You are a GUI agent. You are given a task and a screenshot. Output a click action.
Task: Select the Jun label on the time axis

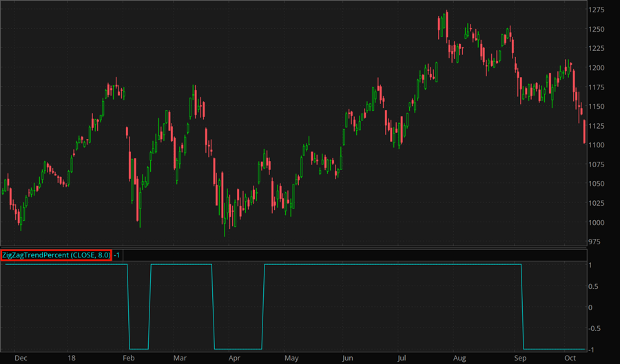[347, 358]
